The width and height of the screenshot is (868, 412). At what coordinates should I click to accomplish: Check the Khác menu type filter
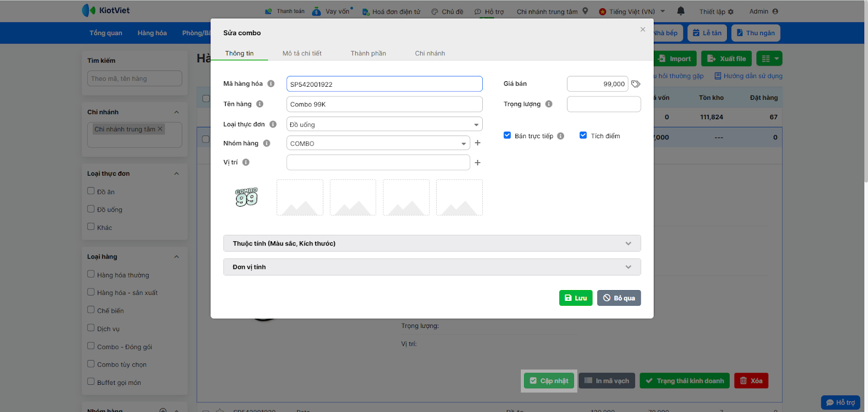[x=91, y=227]
